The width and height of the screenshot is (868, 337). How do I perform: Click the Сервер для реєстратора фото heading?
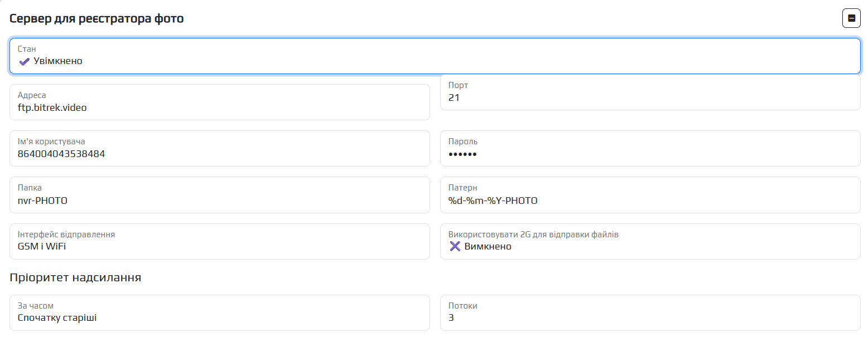97,18
